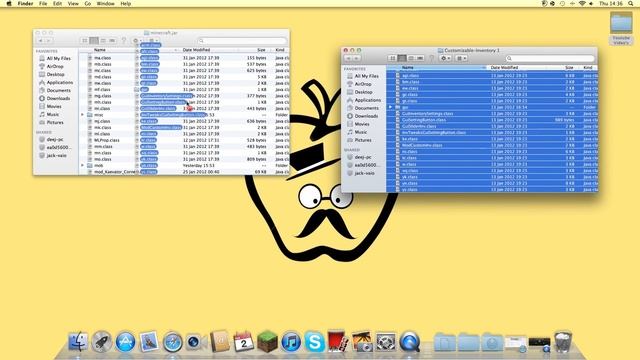Open the App Store Dock icon
This screenshot has height=360, width=640.
coord(125,342)
